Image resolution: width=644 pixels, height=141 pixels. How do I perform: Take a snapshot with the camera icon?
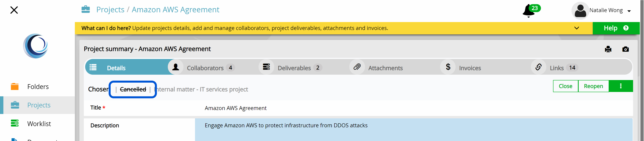click(x=625, y=49)
